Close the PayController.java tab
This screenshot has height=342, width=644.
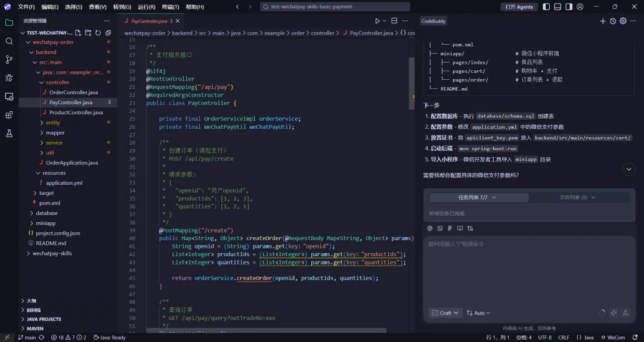coord(178,21)
